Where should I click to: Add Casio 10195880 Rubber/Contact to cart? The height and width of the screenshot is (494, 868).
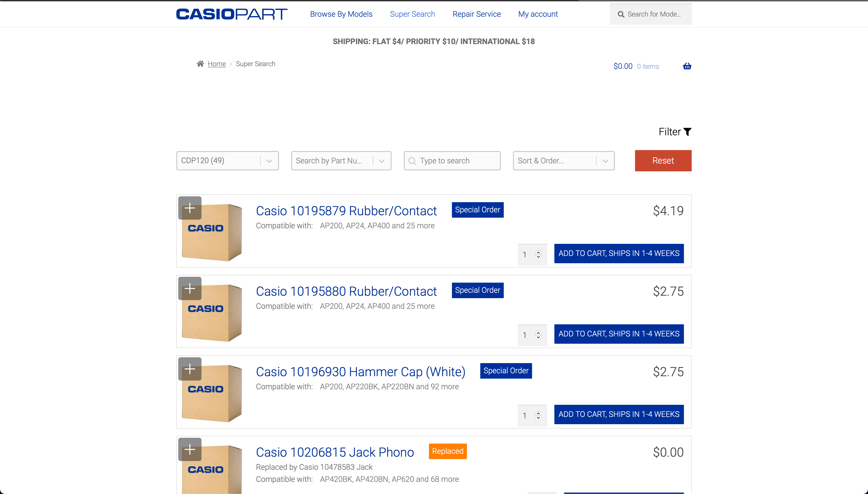pyautogui.click(x=619, y=334)
